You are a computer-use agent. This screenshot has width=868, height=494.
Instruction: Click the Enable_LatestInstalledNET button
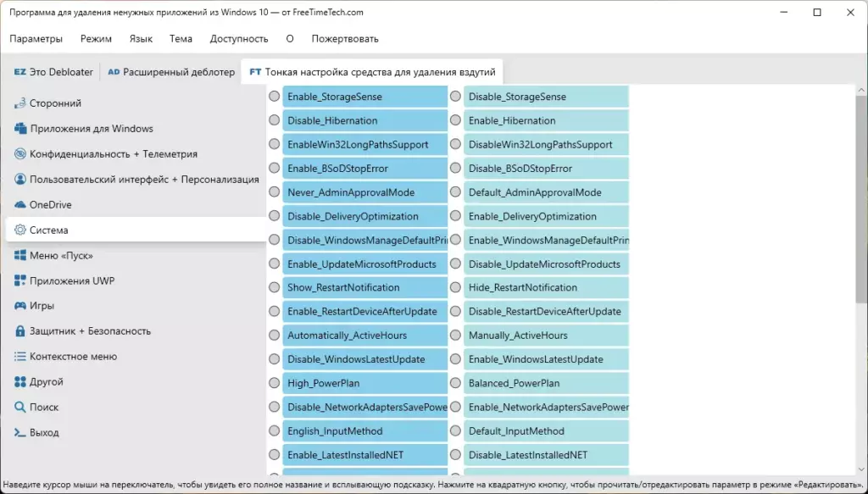364,455
